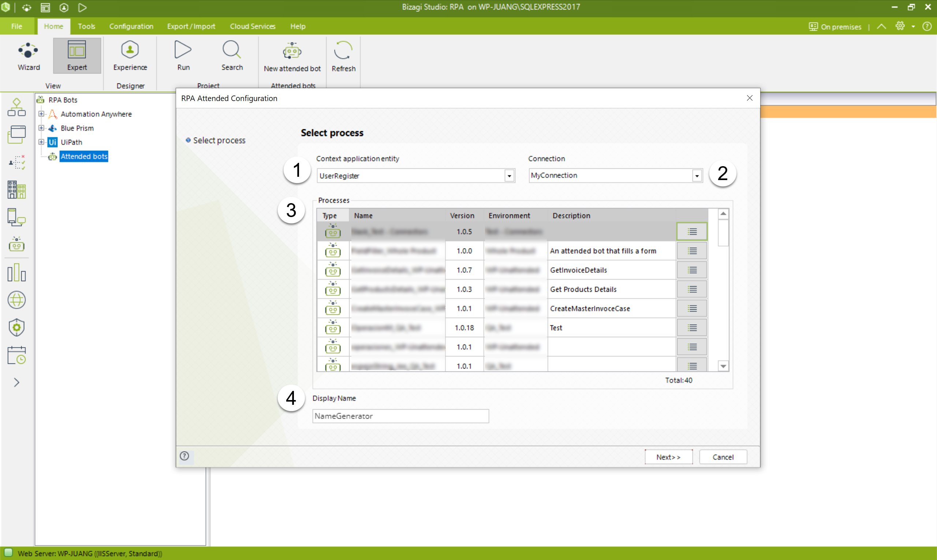This screenshot has height=560, width=937.
Task: Open the scheduler calendar sidebar icon
Action: click(x=16, y=355)
